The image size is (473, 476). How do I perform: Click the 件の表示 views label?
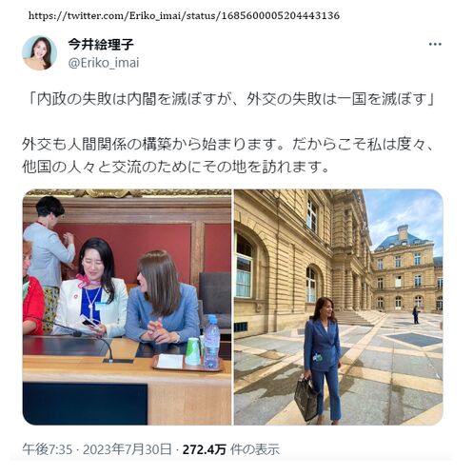(255, 449)
